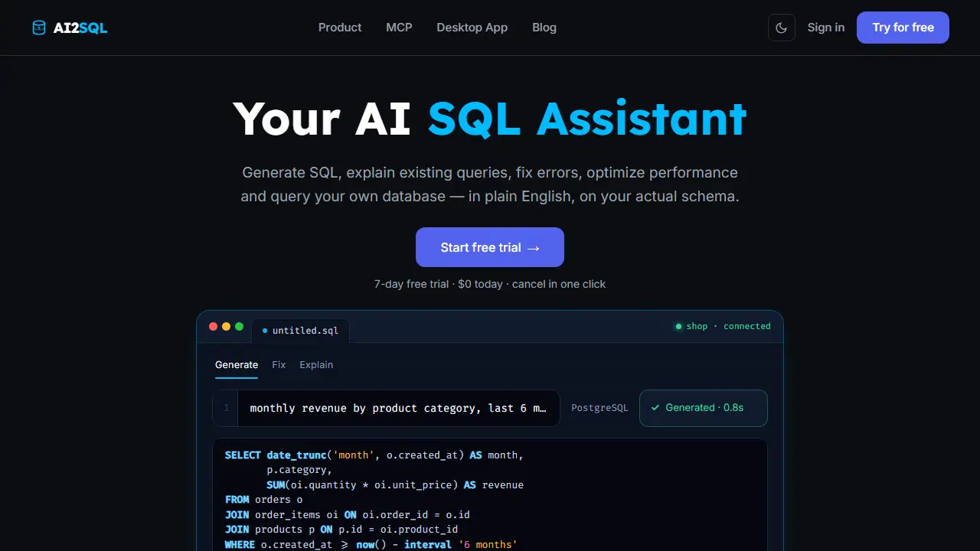980x551 pixels.
Task: Open the Blog link
Action: pyautogui.click(x=544, y=28)
